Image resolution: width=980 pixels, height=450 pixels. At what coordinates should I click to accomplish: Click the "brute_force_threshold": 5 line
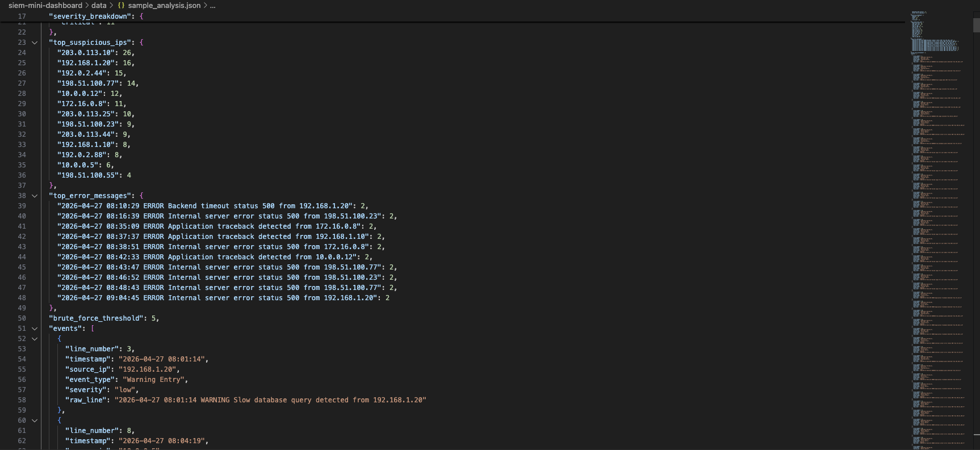pos(104,318)
